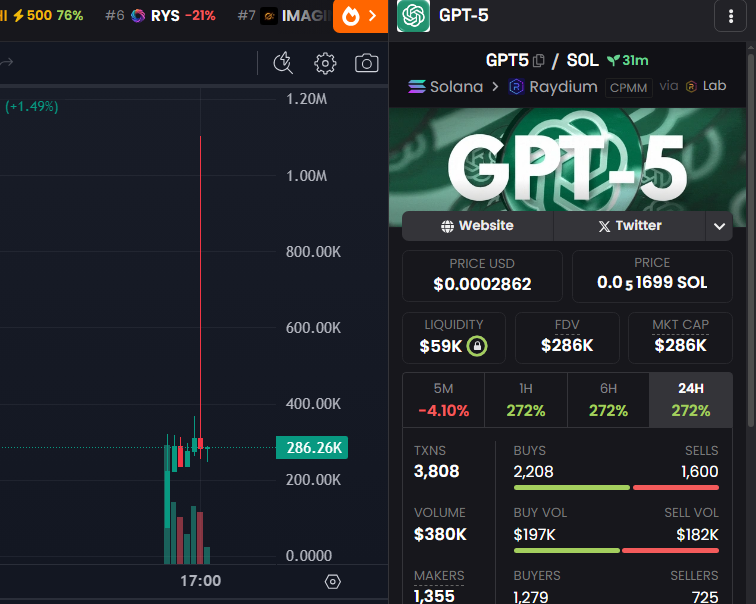Select the 6H price change tab
756x604 pixels.
pyautogui.click(x=608, y=400)
